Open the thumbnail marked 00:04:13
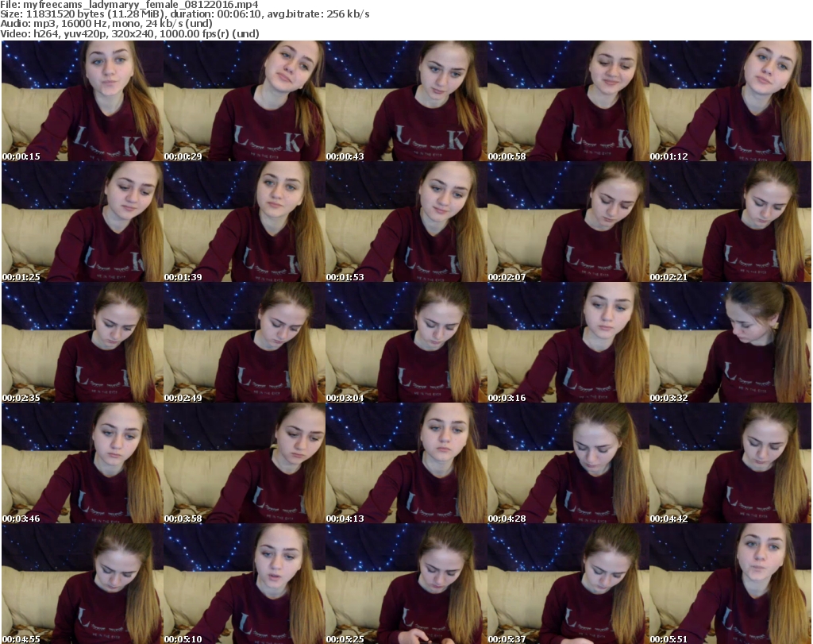The height and width of the screenshot is (644, 813). pyautogui.click(x=406, y=464)
